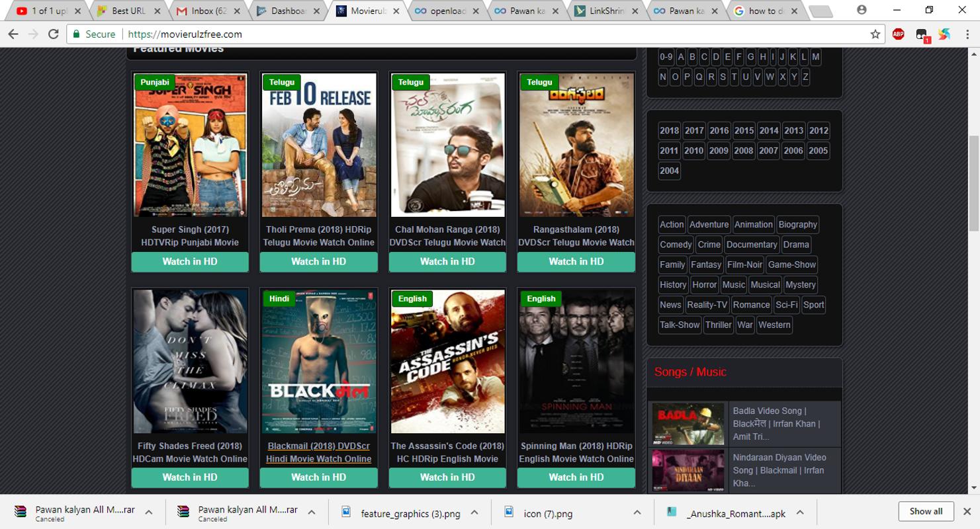
Task: Click Show all downloads button
Action: point(926,511)
